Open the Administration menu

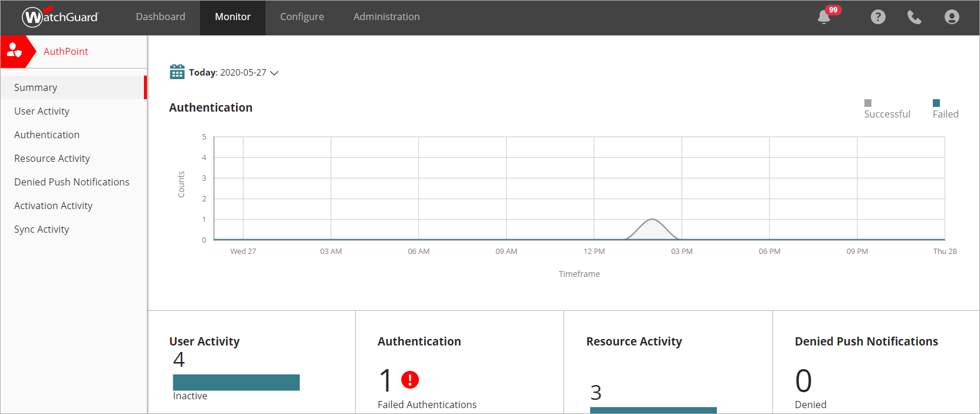(386, 17)
